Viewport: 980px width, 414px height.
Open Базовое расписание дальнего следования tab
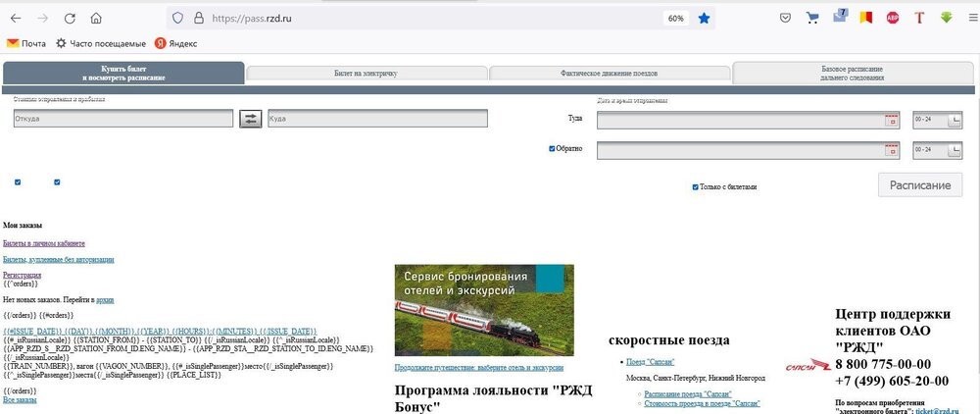coord(853,74)
